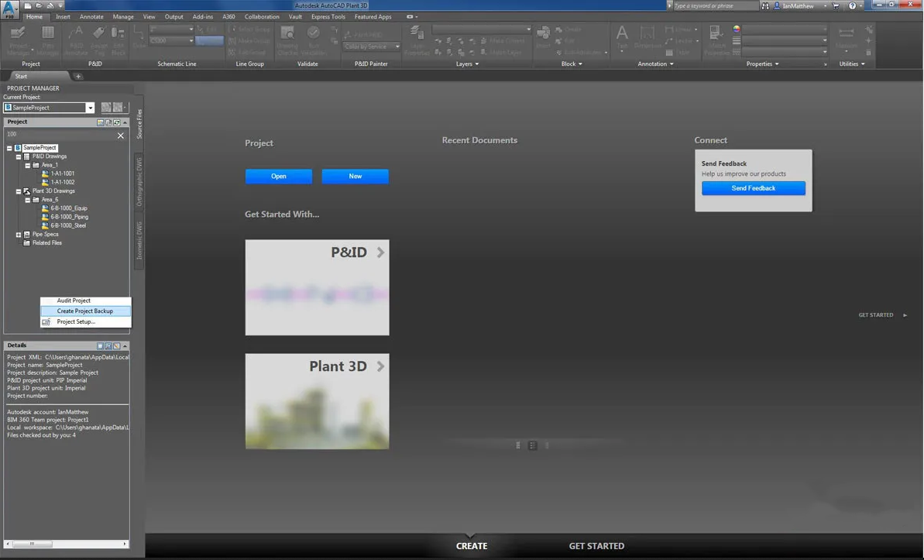Click the search keyword input field
Image resolution: width=924 pixels, height=560 pixels.
click(x=716, y=6)
